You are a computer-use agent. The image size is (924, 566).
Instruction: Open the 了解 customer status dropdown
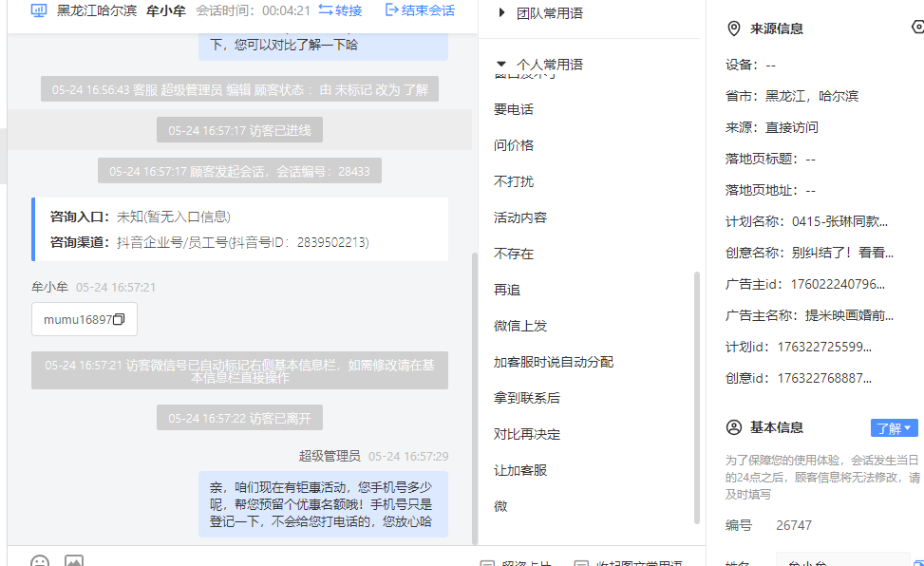(x=894, y=428)
